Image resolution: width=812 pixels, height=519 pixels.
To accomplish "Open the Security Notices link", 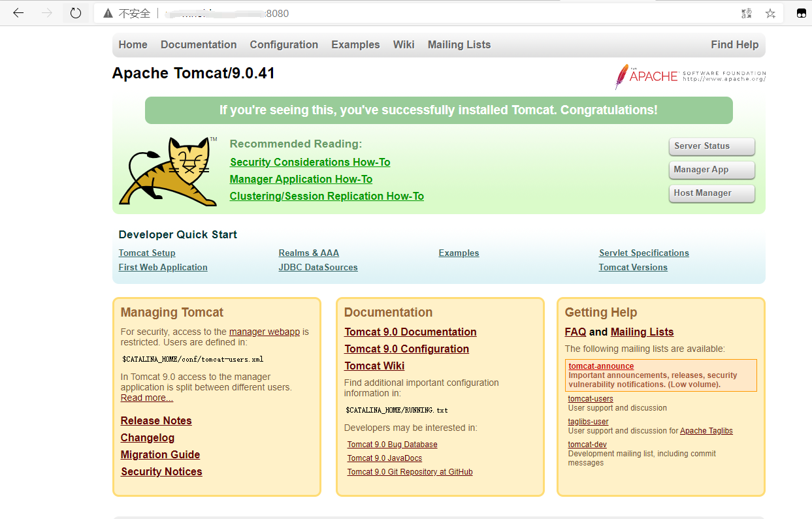I will pyautogui.click(x=161, y=471).
